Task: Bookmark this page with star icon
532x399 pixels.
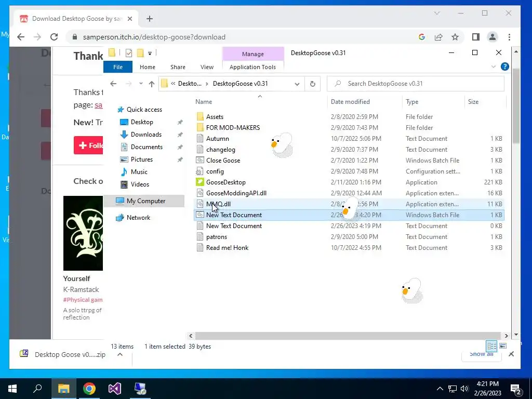Action: tap(455, 37)
